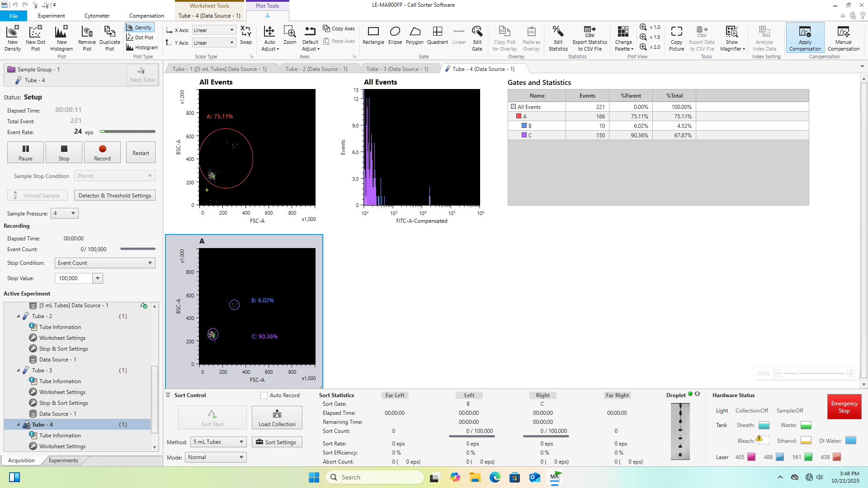Toggle the All Events gate checkbox

point(513,107)
